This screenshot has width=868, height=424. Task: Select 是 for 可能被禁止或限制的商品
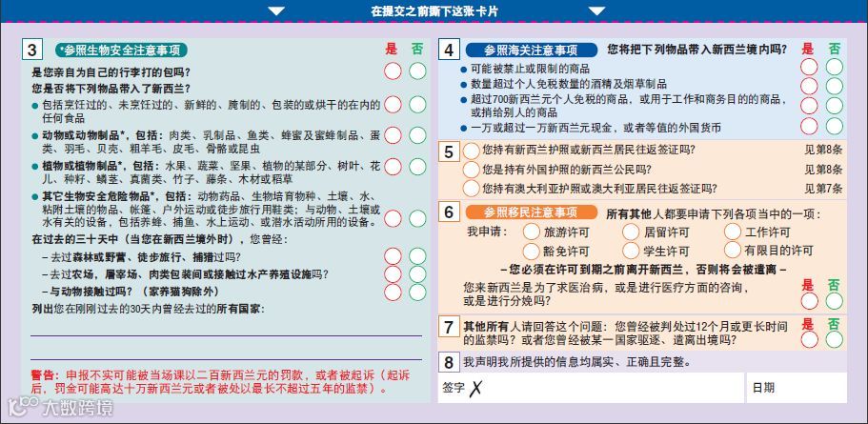pos(809,67)
